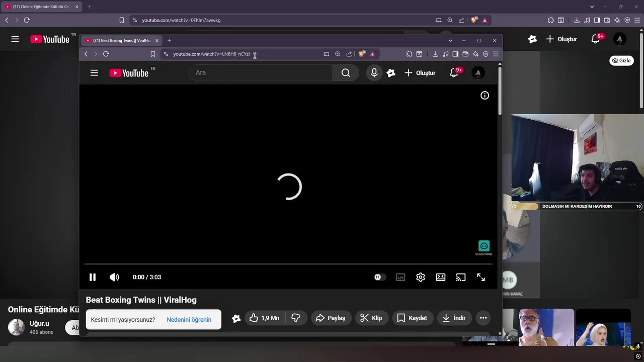
Task: Select the 'Beat Boxing Twins' browser tab
Action: pos(121,40)
